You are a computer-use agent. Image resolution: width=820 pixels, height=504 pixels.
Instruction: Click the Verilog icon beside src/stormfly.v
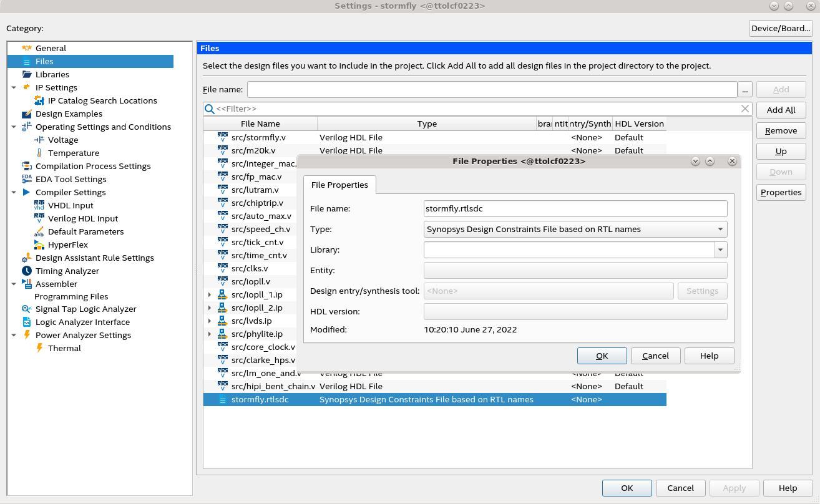click(x=223, y=137)
